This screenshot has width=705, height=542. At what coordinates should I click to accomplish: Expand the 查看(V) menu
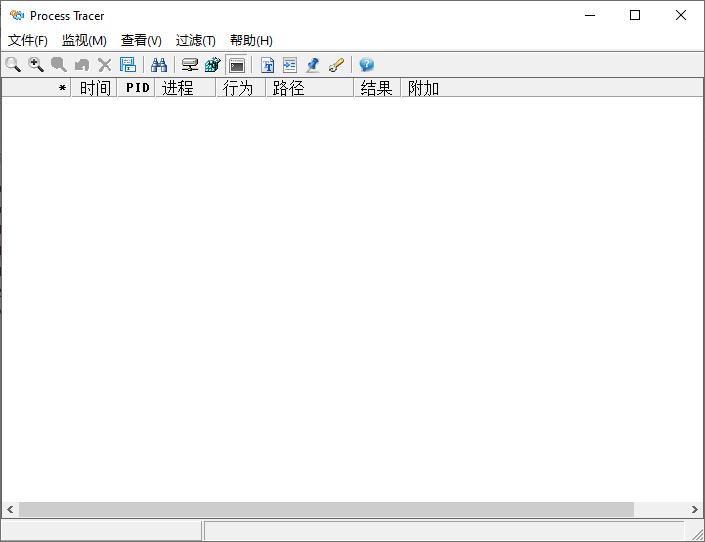[x=141, y=40]
